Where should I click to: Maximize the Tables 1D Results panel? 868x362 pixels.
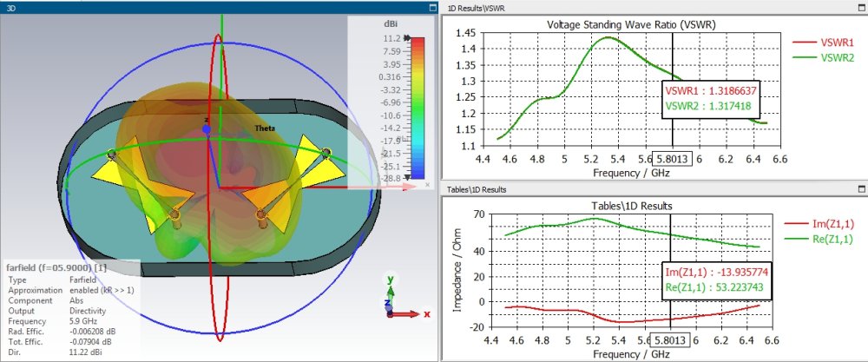pyautogui.click(x=861, y=188)
